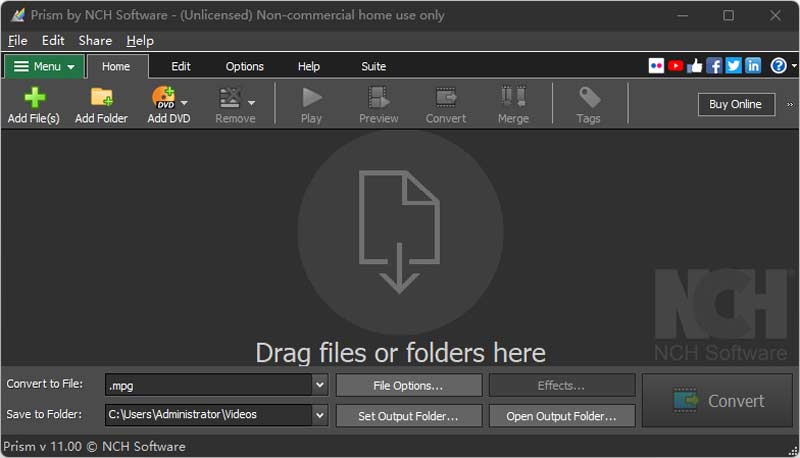Click the Preview toolbar icon

pos(379,97)
